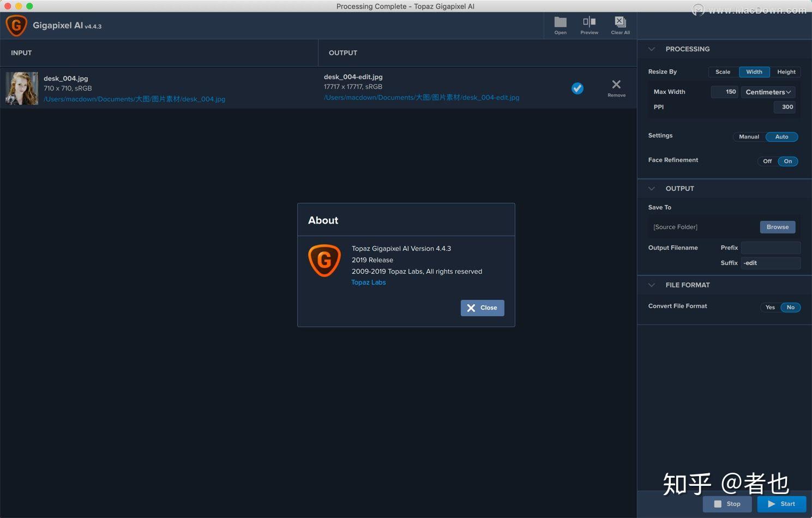Click the INPUT column header

tap(21, 53)
